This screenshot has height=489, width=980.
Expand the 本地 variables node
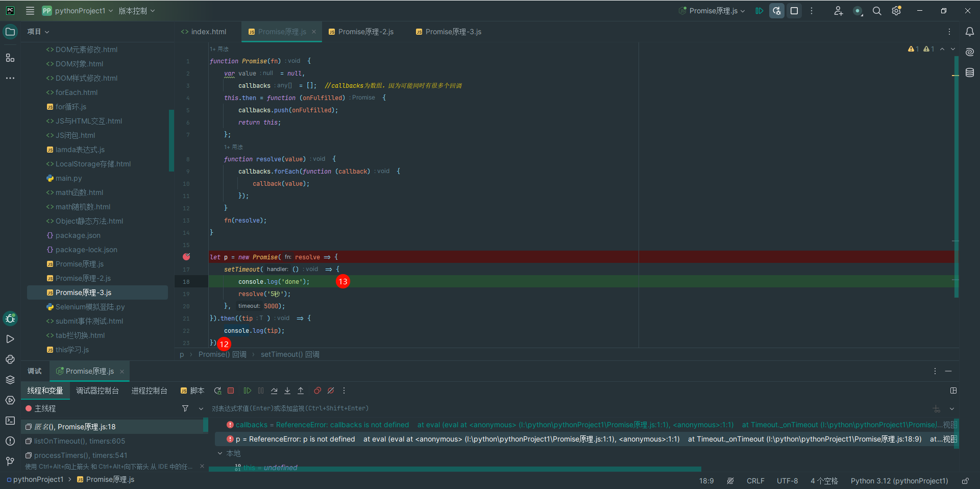(x=220, y=453)
